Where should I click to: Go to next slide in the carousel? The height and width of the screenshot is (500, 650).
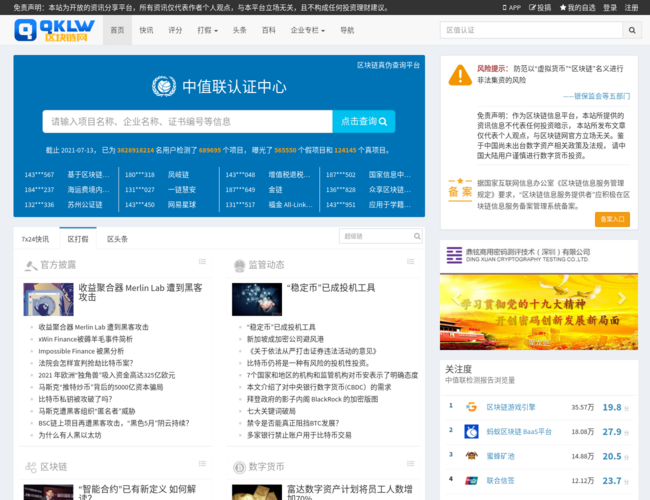(x=621, y=299)
